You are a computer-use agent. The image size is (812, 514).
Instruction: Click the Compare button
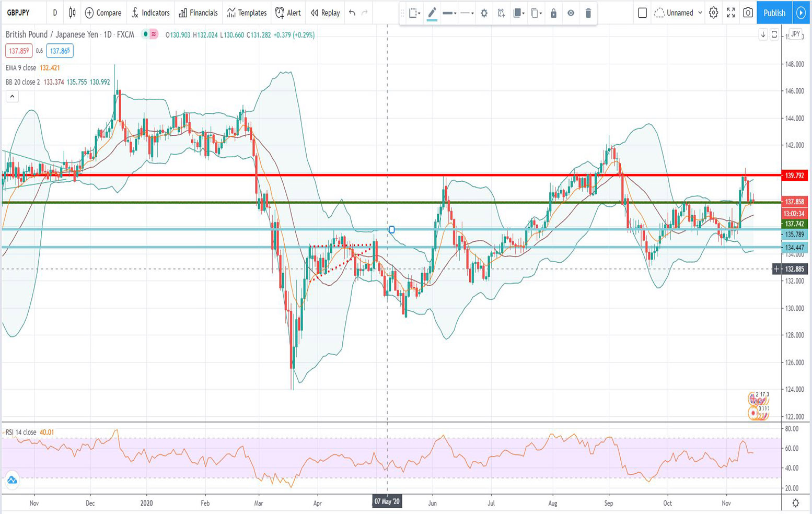click(103, 13)
